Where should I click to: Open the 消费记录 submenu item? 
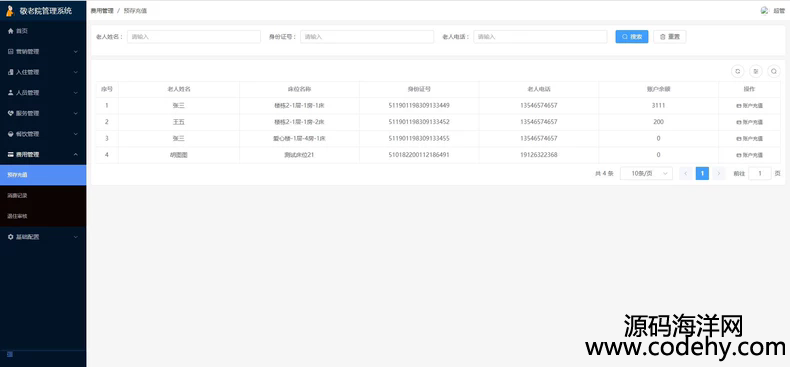pos(43,196)
